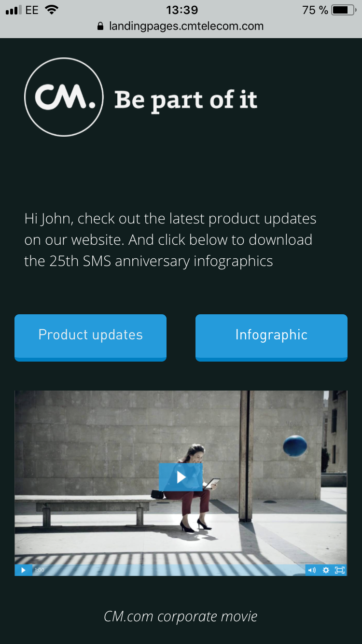Tap the Wi-Fi icon in the status bar
Image resolution: width=362 pixels, height=644 pixels.
[x=51, y=10]
